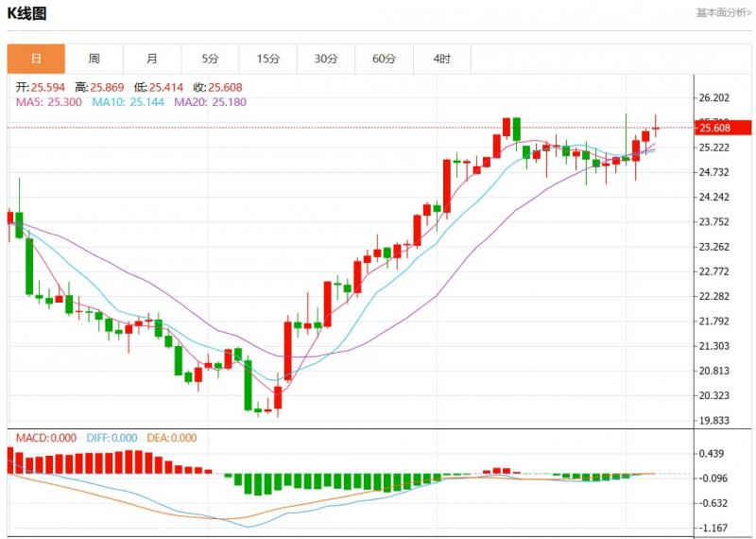
Task: Click the 26.202 price axis label
Action: [x=714, y=98]
